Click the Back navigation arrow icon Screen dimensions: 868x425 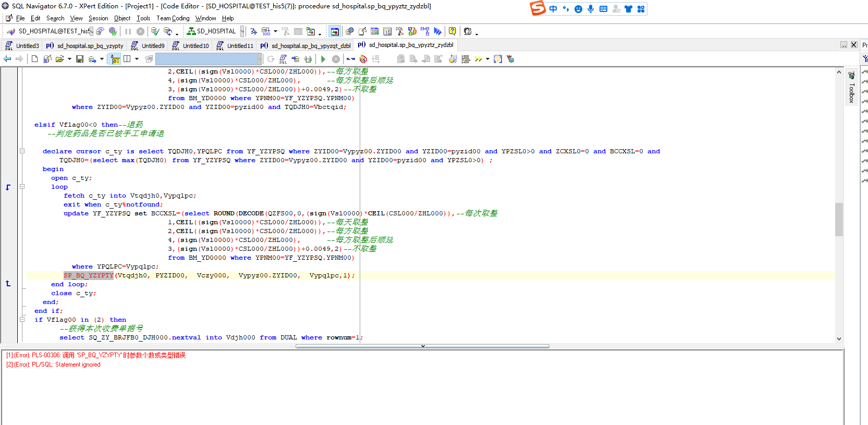click(x=7, y=59)
